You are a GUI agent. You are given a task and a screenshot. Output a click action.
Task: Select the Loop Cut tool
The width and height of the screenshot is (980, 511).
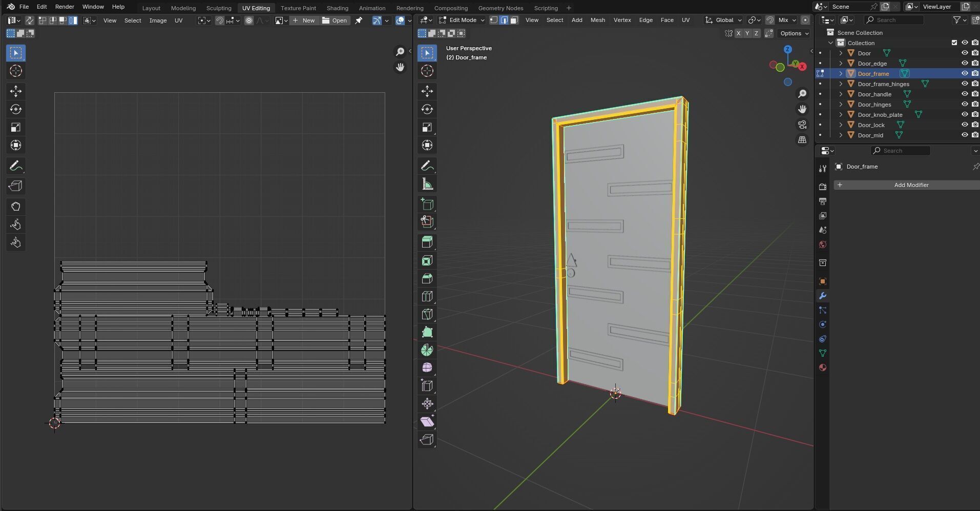[427, 296]
